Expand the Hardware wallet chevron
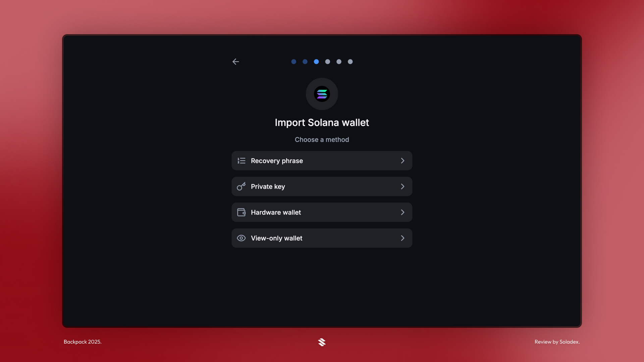The height and width of the screenshot is (362, 644). [402, 212]
